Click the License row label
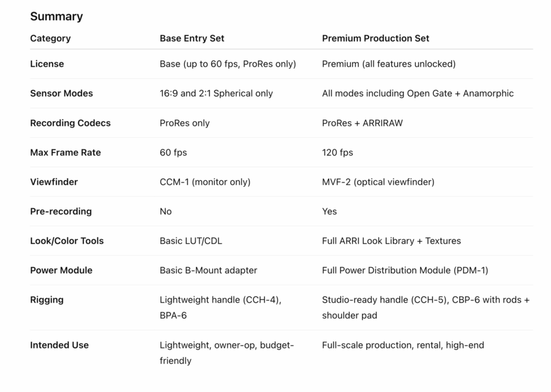Viewport: 551px width, 392px height. click(47, 64)
